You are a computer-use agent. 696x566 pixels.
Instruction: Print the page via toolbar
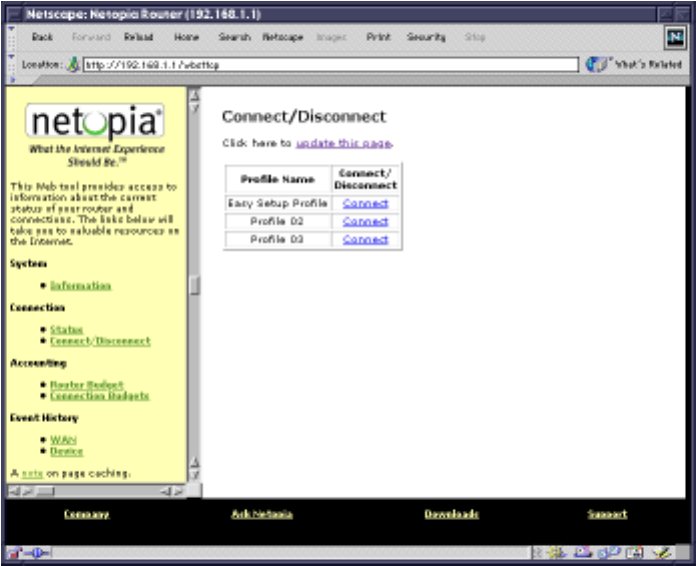click(x=378, y=37)
